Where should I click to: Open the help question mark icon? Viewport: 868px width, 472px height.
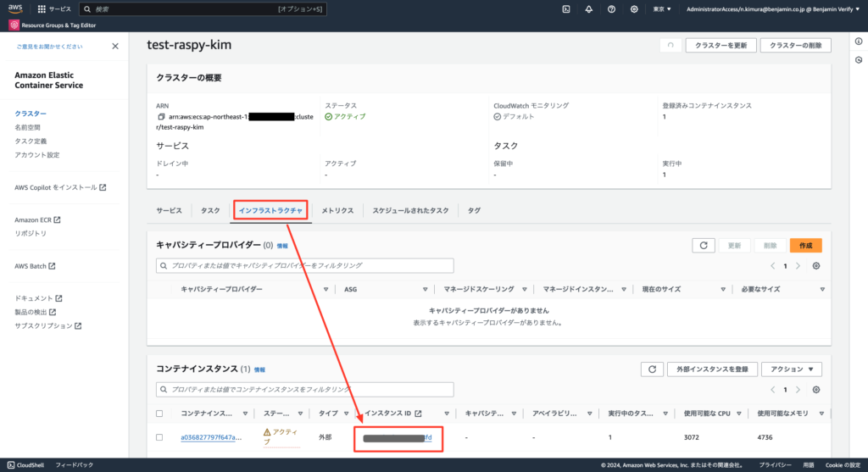(x=611, y=8)
